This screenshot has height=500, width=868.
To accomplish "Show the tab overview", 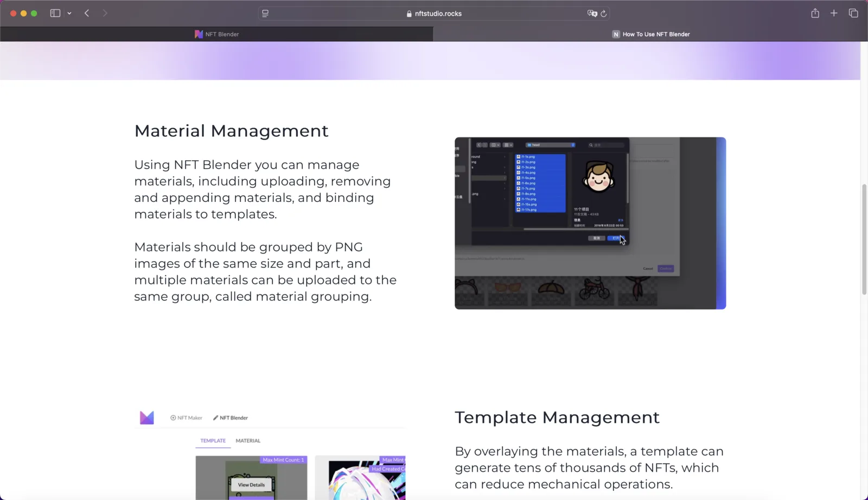I will coord(853,13).
